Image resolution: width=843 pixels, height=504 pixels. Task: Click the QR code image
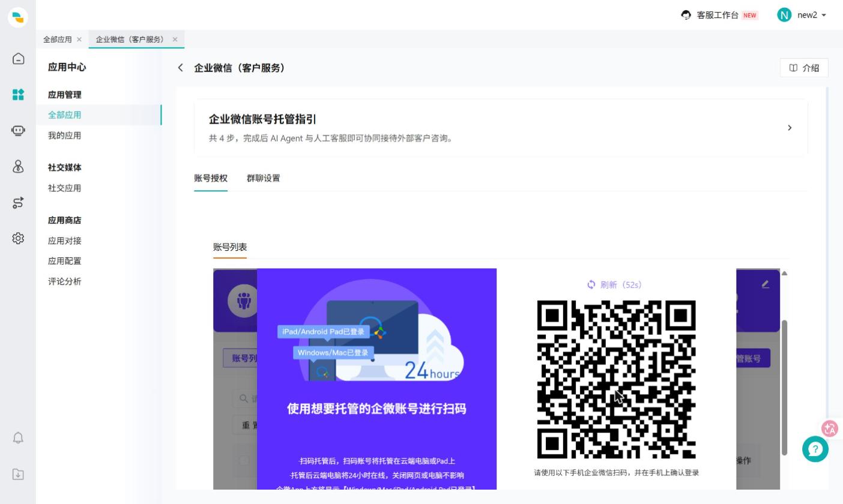(x=617, y=379)
